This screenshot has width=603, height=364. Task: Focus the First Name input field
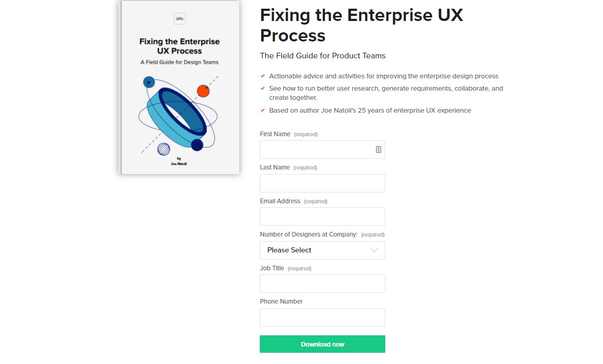322,149
